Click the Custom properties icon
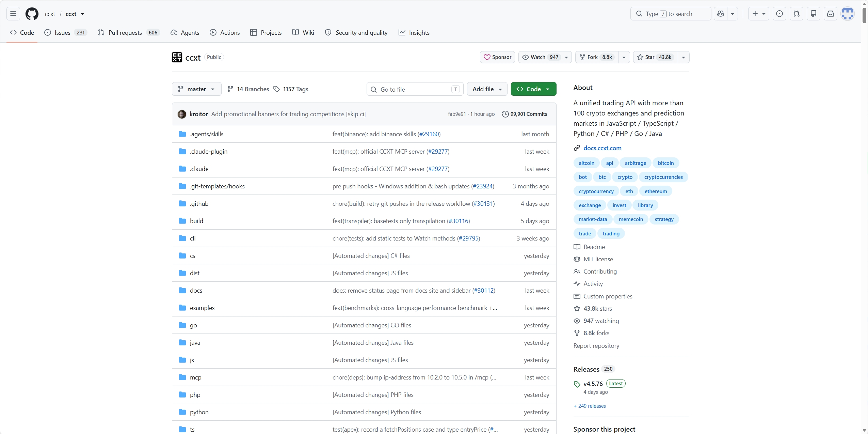This screenshot has width=868, height=434. [577, 296]
